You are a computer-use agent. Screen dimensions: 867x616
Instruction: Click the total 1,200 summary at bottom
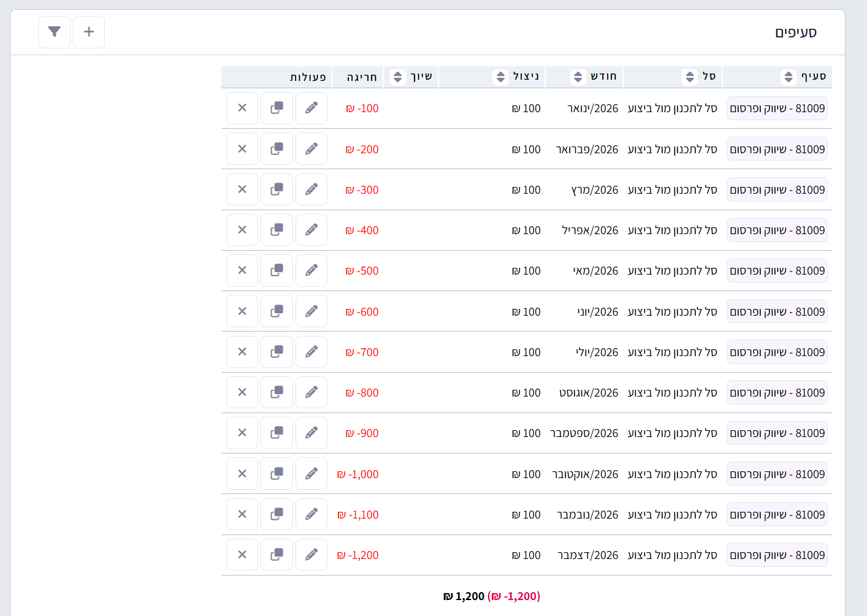coord(464,596)
